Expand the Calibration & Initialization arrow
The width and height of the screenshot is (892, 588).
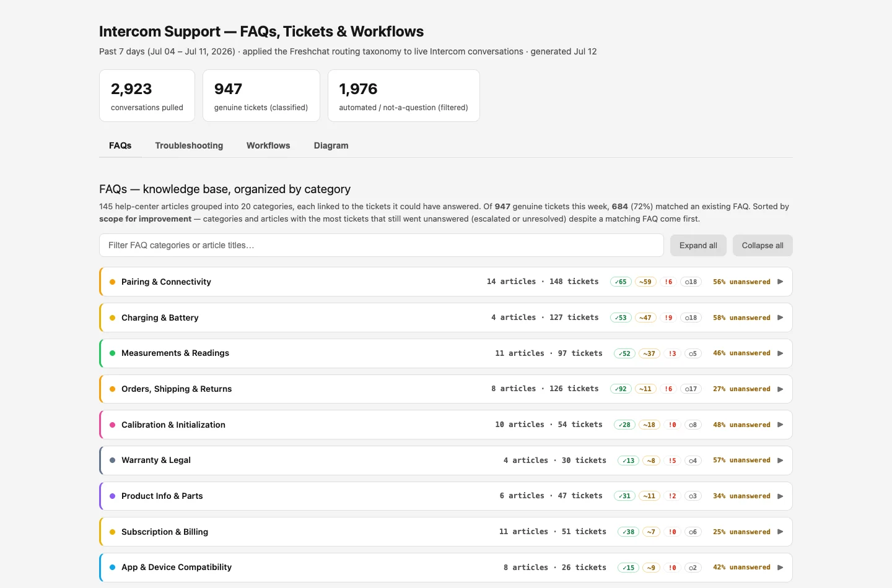point(780,425)
